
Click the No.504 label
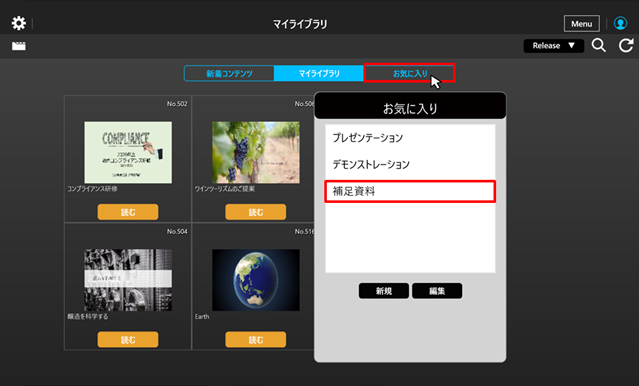pyautogui.click(x=177, y=232)
